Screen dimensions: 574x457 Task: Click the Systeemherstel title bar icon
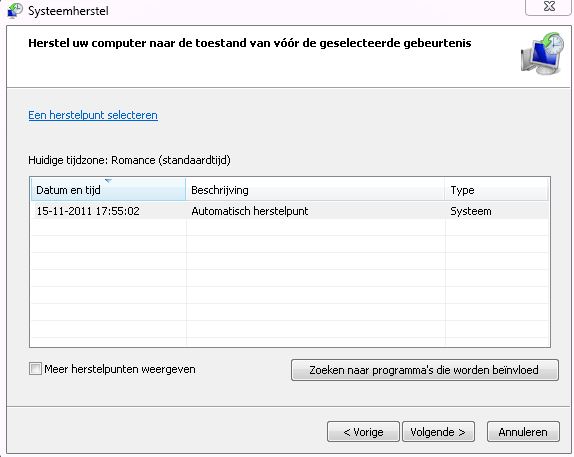pos(15,10)
